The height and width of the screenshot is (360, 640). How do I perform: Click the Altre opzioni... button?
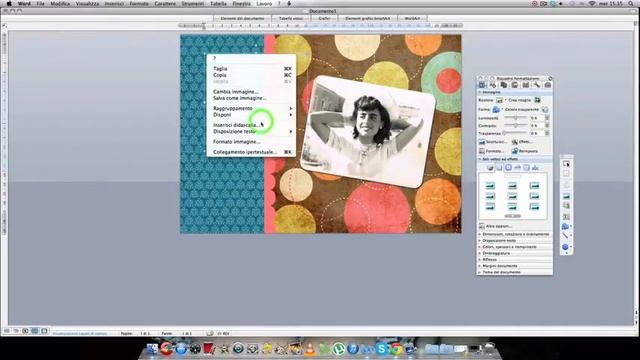495,226
